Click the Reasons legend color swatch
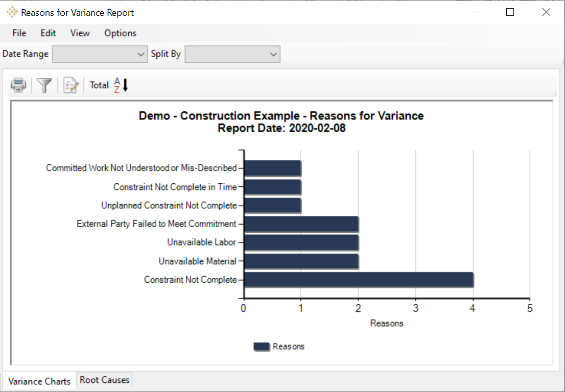Image resolution: width=565 pixels, height=392 pixels. point(262,347)
